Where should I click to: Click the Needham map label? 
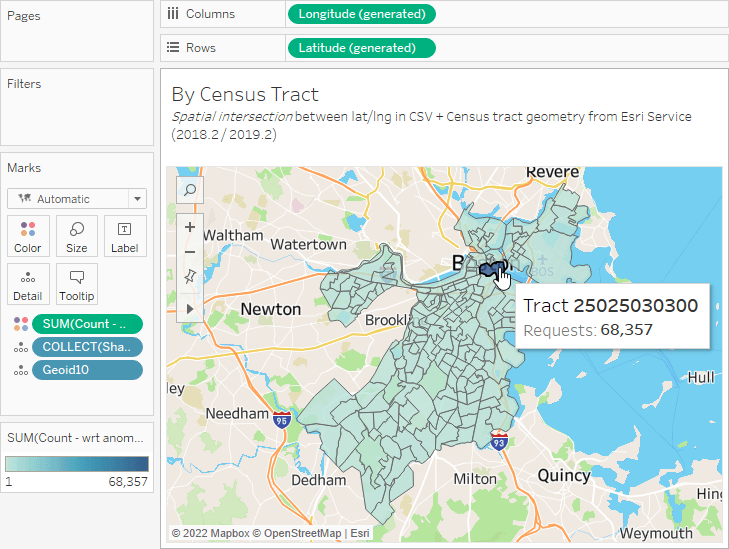point(237,413)
